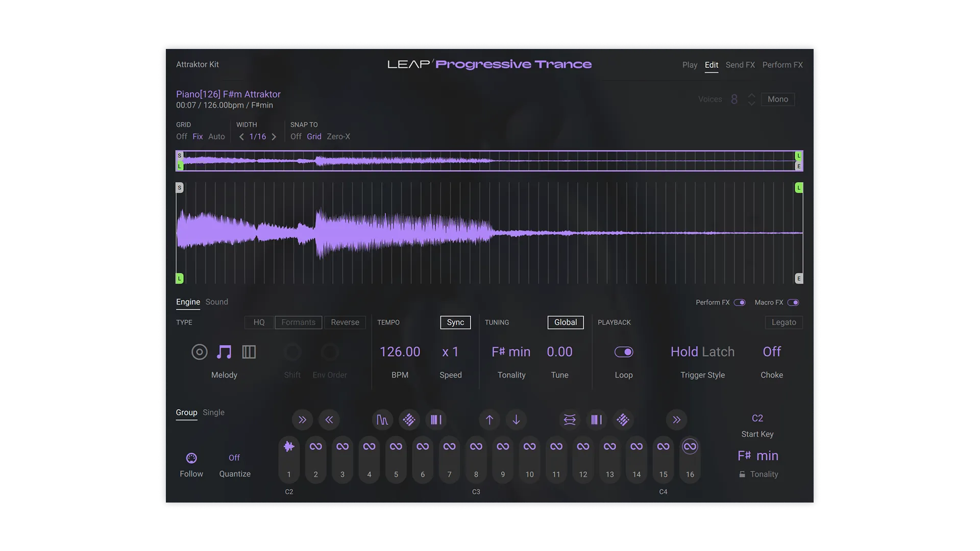Disable the Macro FX toggle
This screenshot has height=551, width=980.
pyautogui.click(x=794, y=302)
